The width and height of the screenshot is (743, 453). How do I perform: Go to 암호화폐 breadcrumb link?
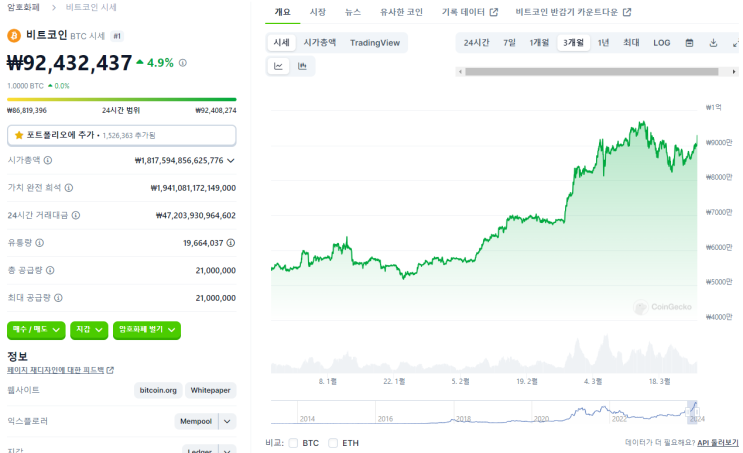pyautogui.click(x=24, y=7)
